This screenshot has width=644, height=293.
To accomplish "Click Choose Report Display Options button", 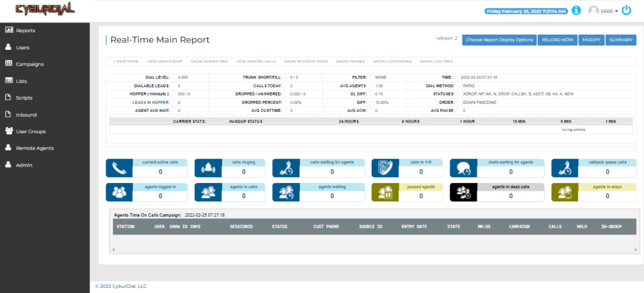I will pos(499,40).
